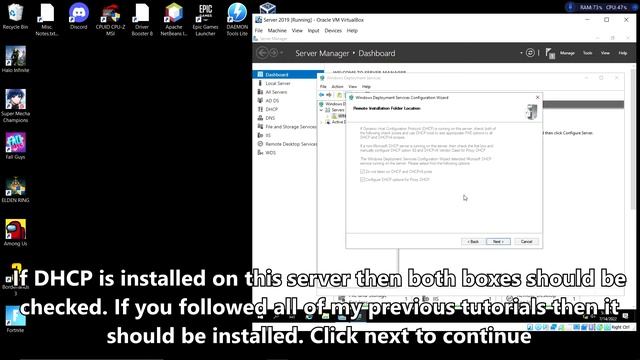Launch Among Us desktop shortcut
Screen dimensions: 640x360
click(x=15, y=233)
